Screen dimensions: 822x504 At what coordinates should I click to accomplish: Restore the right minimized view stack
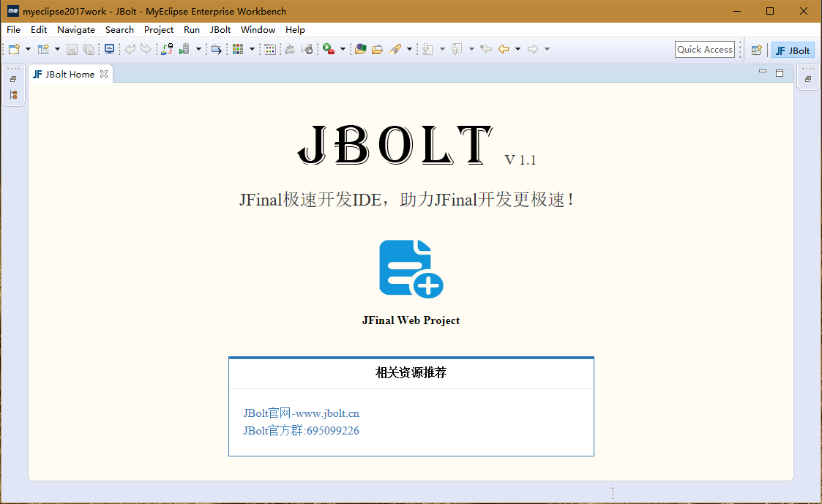pos(808,79)
